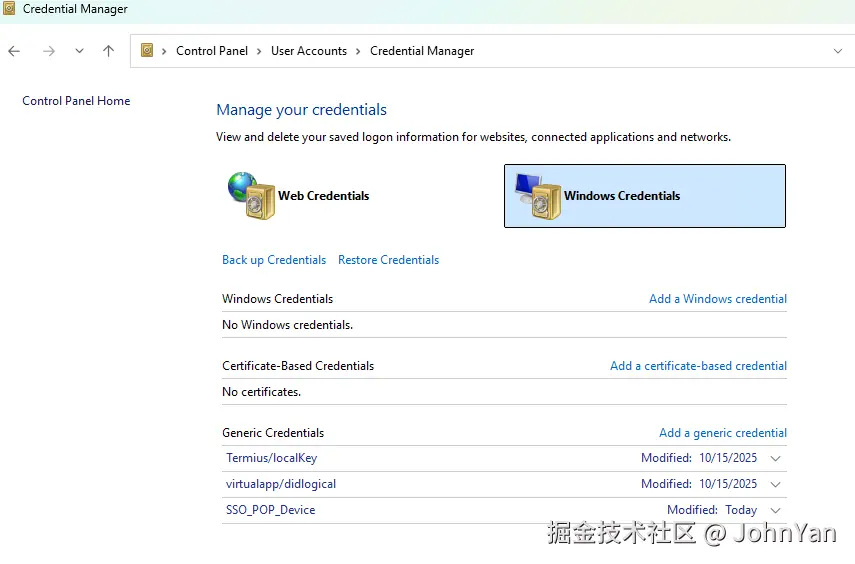
Task: Expand address bar history dropdown
Action: (838, 51)
